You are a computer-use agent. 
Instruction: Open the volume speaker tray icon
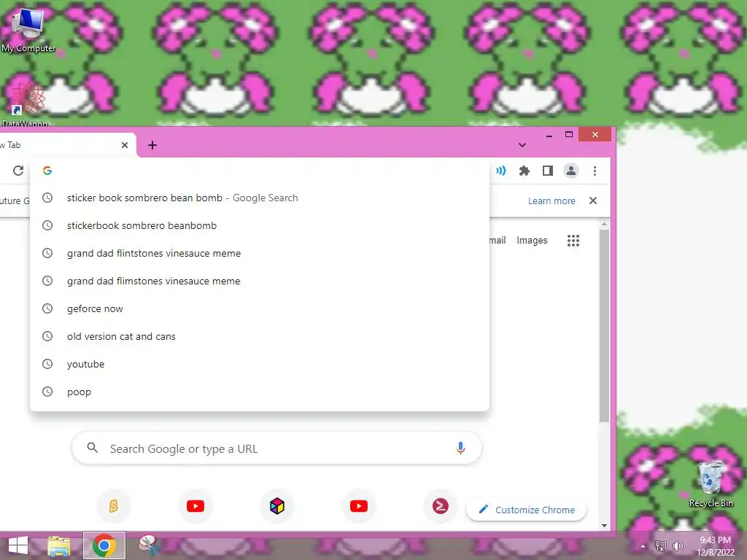[678, 546]
